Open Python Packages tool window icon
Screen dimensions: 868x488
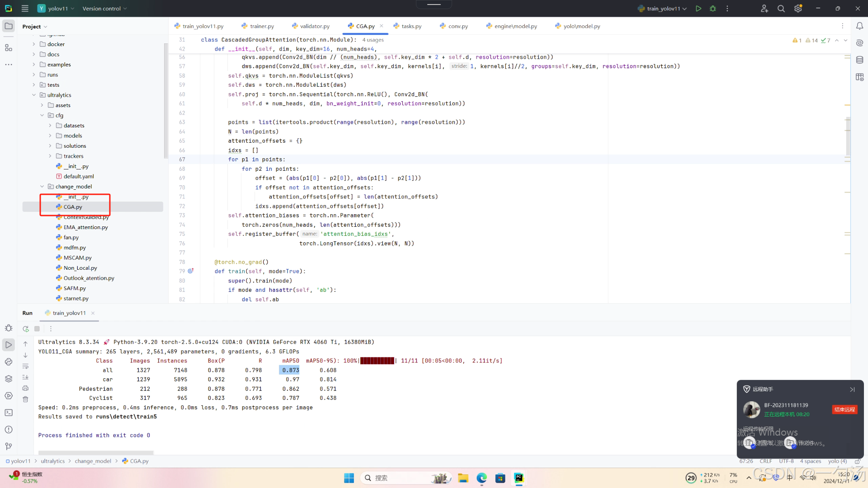tap(9, 379)
